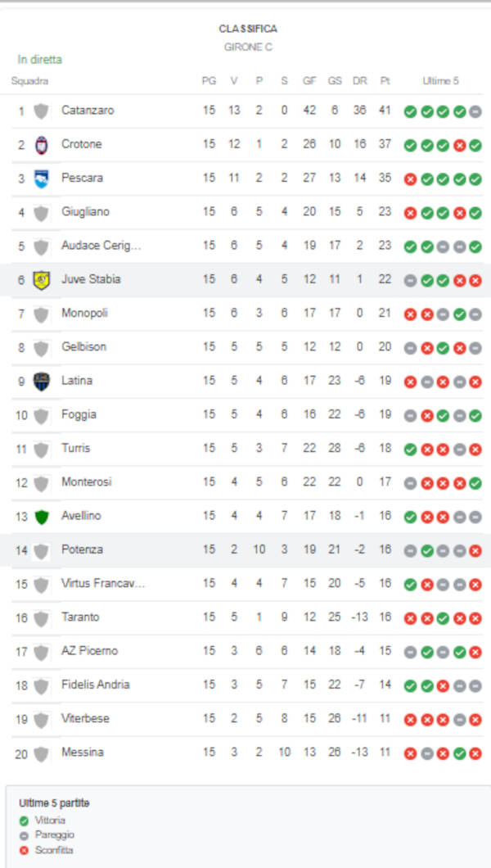
Task: Click Catanzaro's last grey draw icon
Action: 475,111
